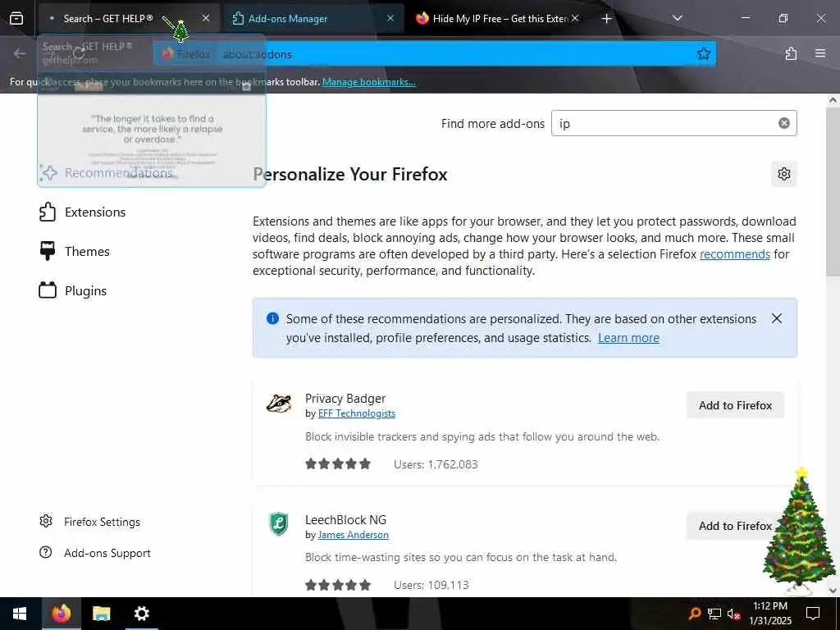Close the Add-ons Manager tab

(390, 18)
